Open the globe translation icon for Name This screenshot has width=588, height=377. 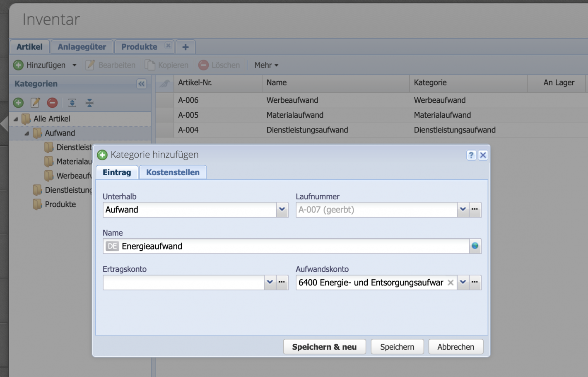[475, 246]
